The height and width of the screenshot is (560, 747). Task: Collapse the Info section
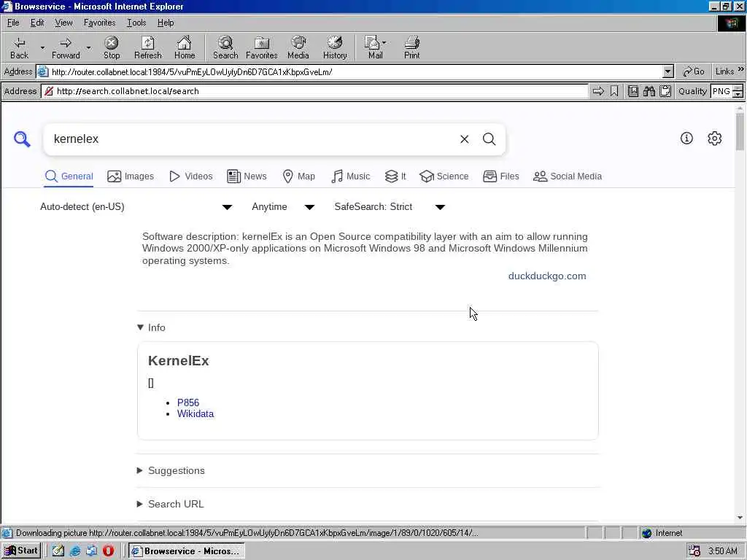pyautogui.click(x=151, y=327)
